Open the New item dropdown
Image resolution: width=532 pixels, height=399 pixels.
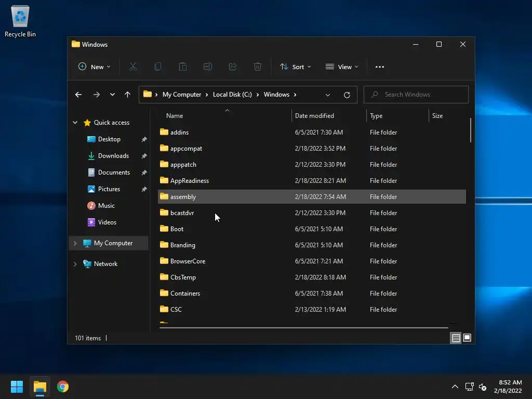(x=94, y=67)
